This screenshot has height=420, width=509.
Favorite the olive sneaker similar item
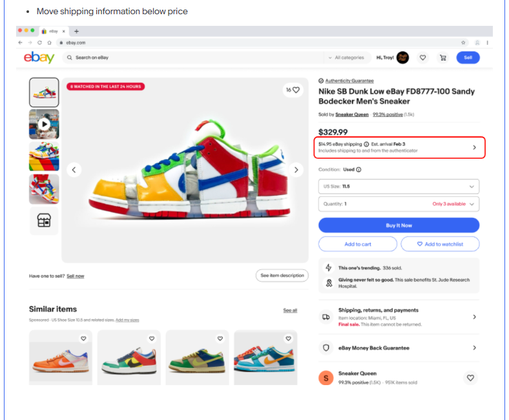pyautogui.click(x=220, y=339)
